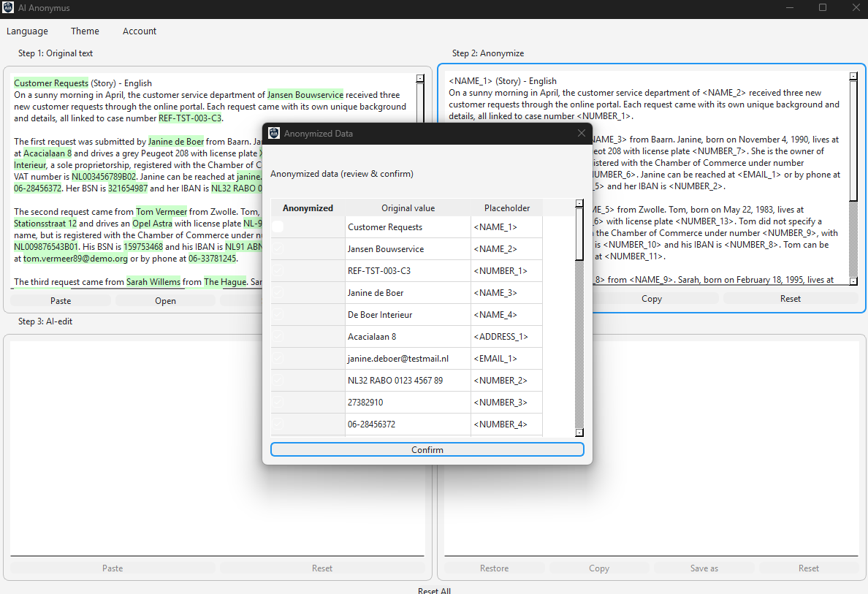The width and height of the screenshot is (868, 594).
Task: Select the Customer Requests original value cell
Action: [408, 227]
